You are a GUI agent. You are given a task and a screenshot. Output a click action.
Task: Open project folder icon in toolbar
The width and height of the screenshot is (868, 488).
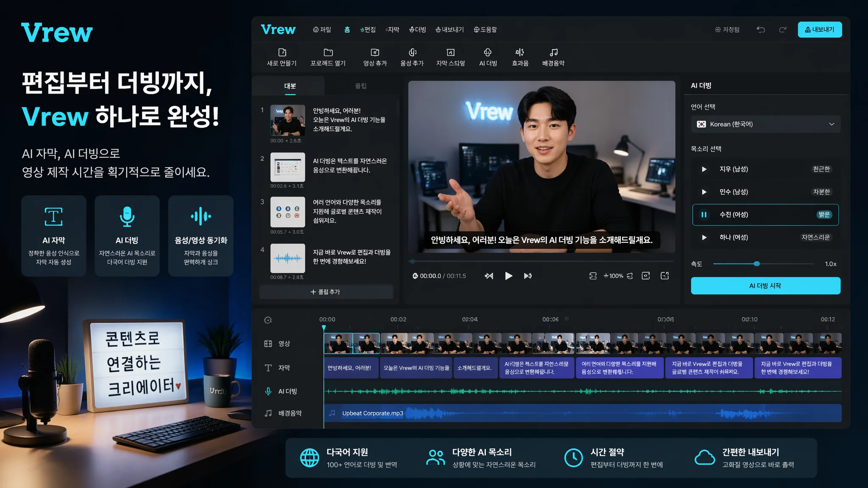pyautogui.click(x=328, y=53)
